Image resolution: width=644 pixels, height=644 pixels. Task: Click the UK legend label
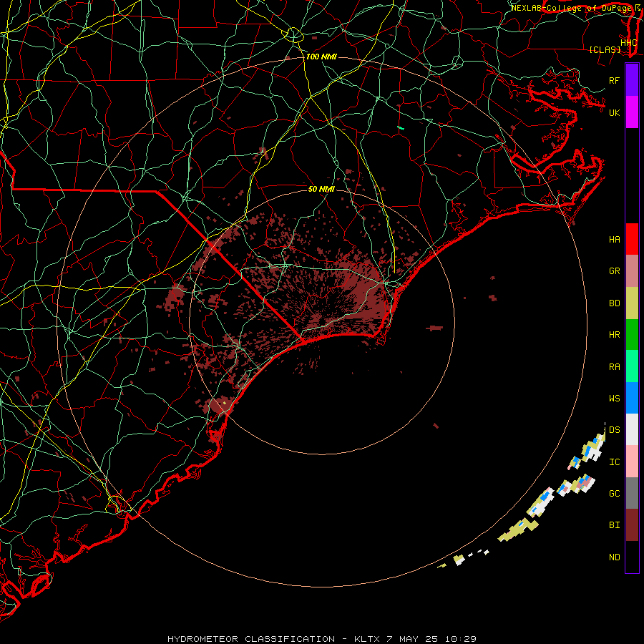(x=615, y=112)
